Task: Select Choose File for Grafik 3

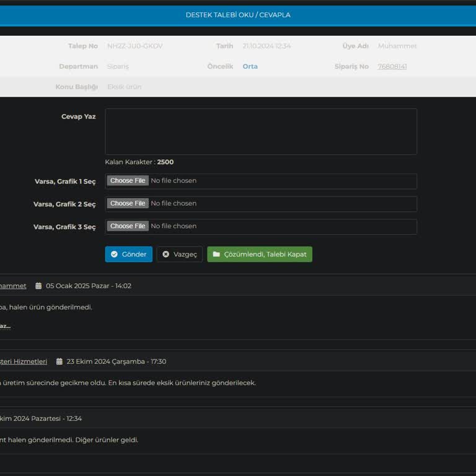Action: 128,226
